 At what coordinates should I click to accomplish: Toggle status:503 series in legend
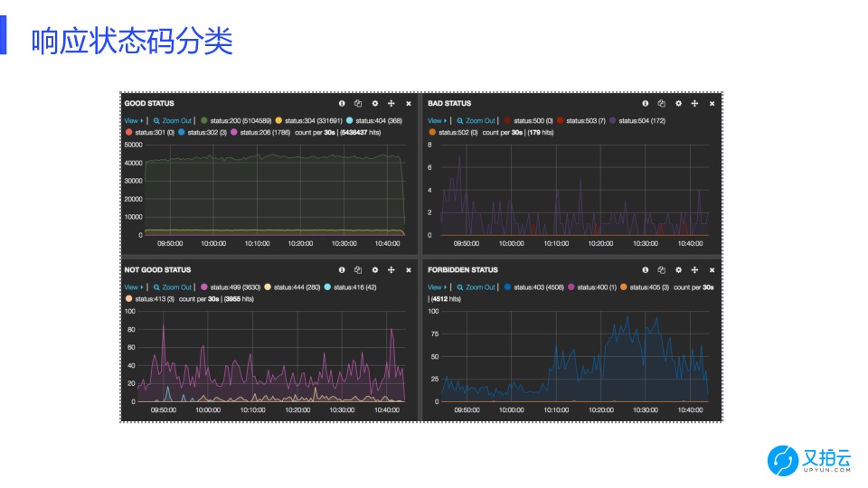pos(581,120)
